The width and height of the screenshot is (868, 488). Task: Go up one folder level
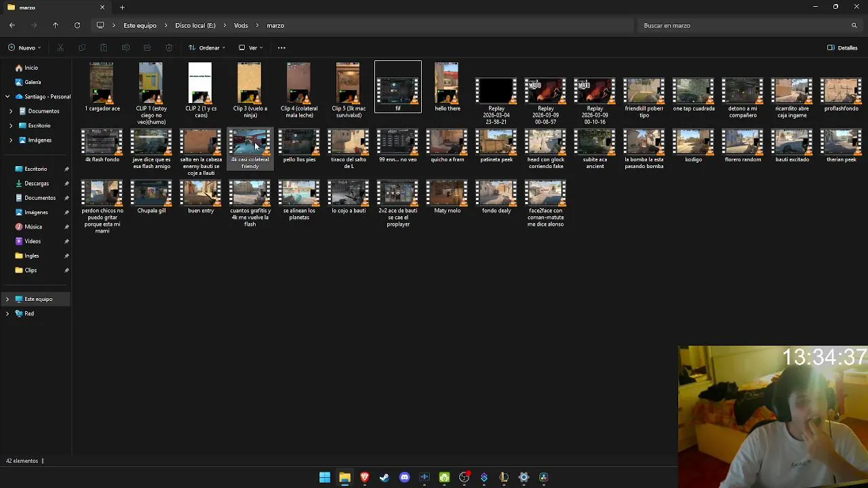pos(56,25)
